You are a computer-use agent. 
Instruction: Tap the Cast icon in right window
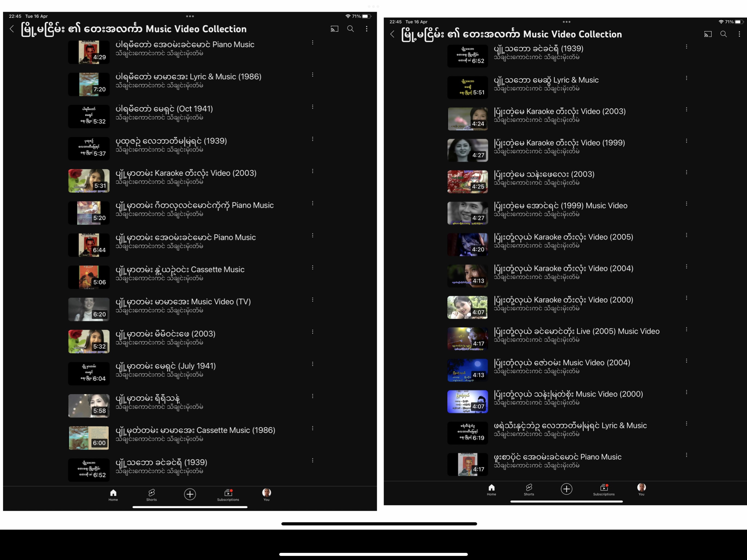707,34
